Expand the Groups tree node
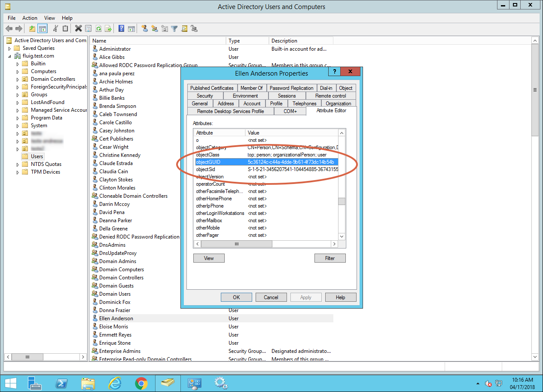This screenshot has height=392, width=543. point(17,95)
